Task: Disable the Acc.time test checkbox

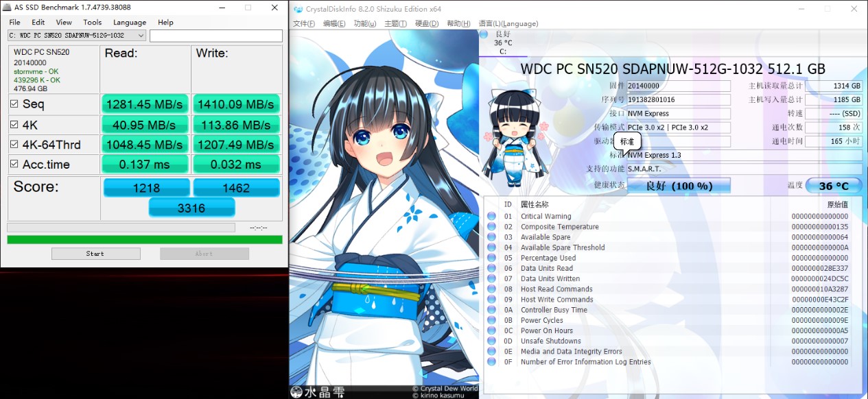Action: click(x=14, y=165)
